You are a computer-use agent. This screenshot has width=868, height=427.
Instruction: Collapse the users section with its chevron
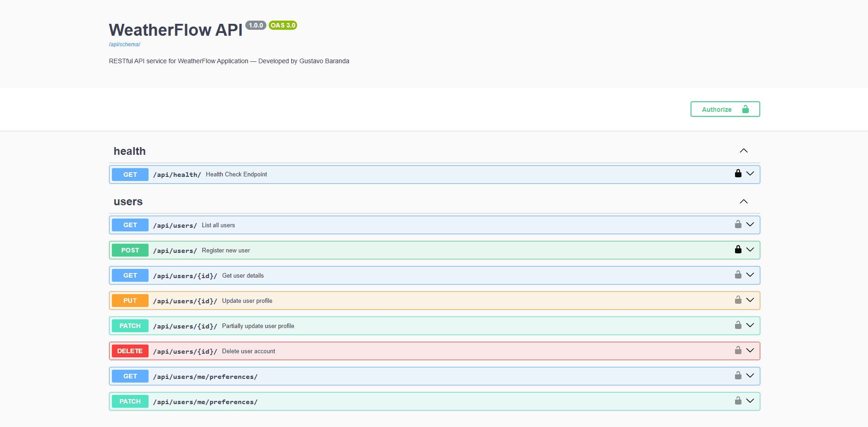[x=744, y=202]
